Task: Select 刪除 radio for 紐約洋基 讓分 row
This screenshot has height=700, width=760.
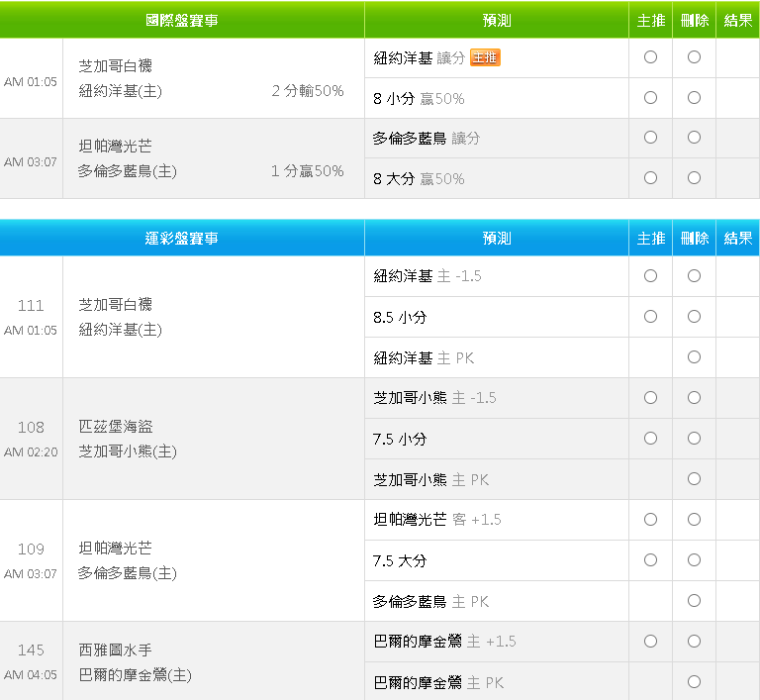Action: point(694,57)
